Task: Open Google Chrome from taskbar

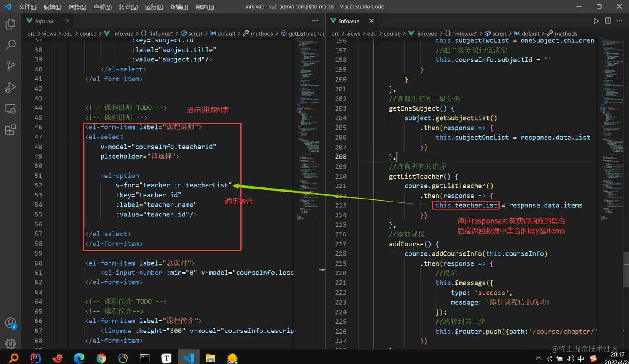Action: click(101, 358)
